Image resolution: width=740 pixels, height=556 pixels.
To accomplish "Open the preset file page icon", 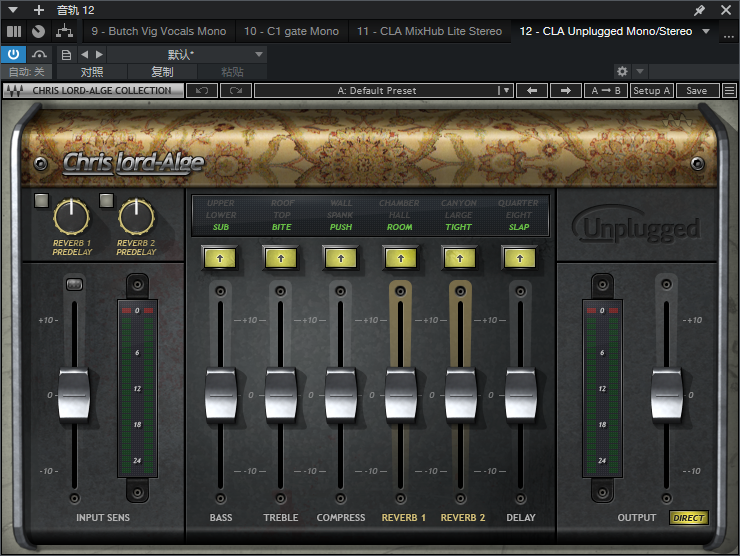I will 67,55.
